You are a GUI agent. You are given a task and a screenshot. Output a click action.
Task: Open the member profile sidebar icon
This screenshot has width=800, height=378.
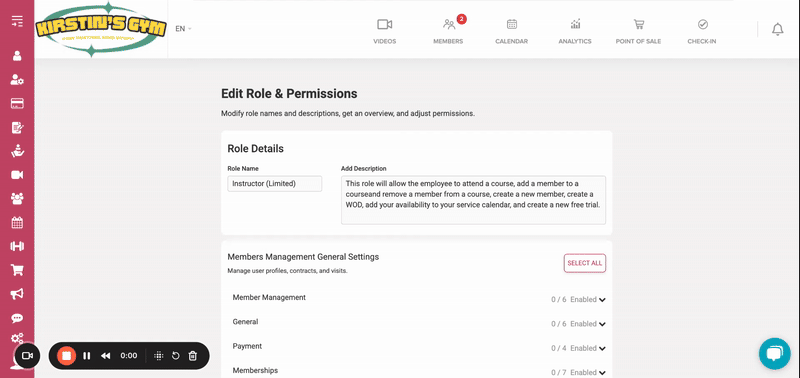coord(17,56)
